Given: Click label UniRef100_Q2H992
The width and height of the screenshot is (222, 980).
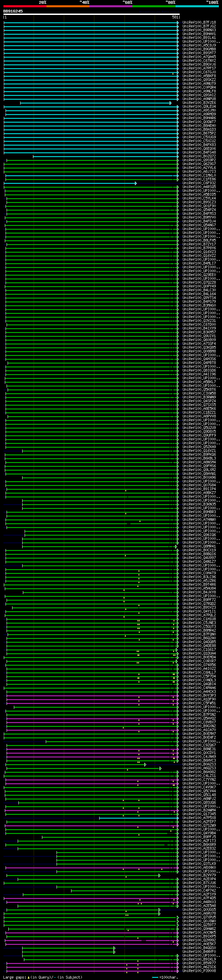Looking at the screenshot, I should point(199,940).
